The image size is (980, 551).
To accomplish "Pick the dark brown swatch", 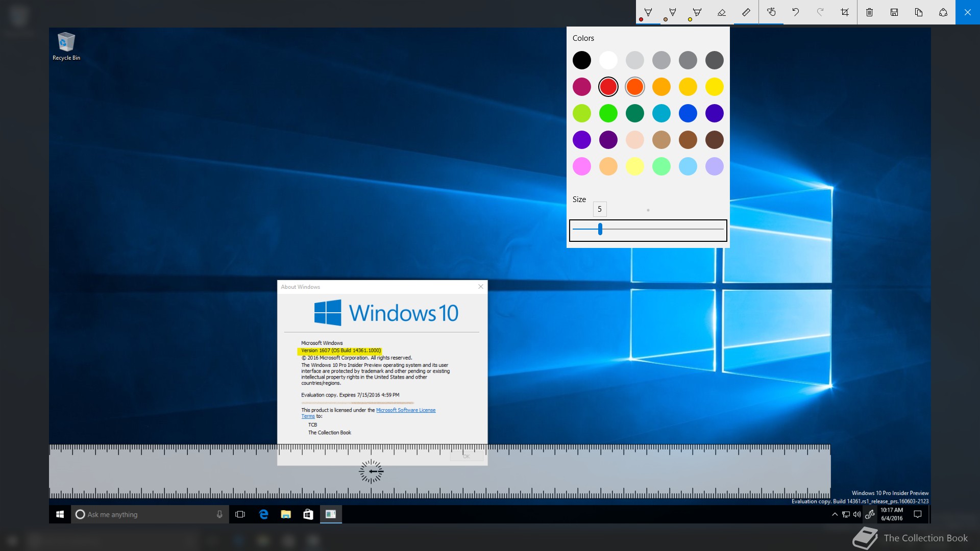I will point(715,140).
